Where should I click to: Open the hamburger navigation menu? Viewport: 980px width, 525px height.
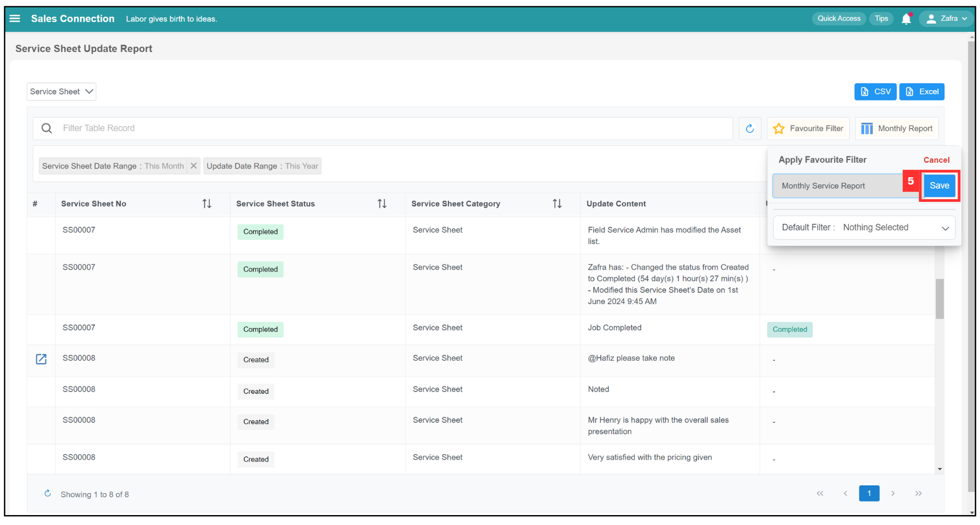[15, 18]
